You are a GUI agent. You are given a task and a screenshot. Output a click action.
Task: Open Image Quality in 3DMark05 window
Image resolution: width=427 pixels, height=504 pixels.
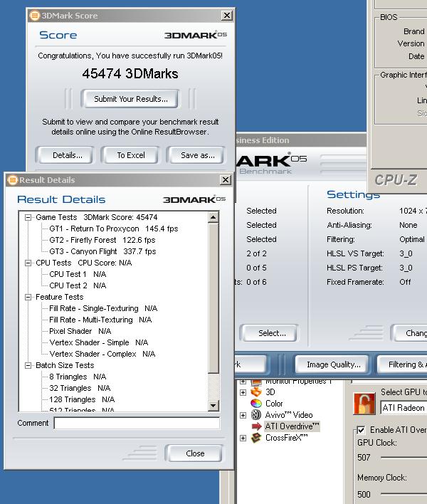pyautogui.click(x=332, y=364)
